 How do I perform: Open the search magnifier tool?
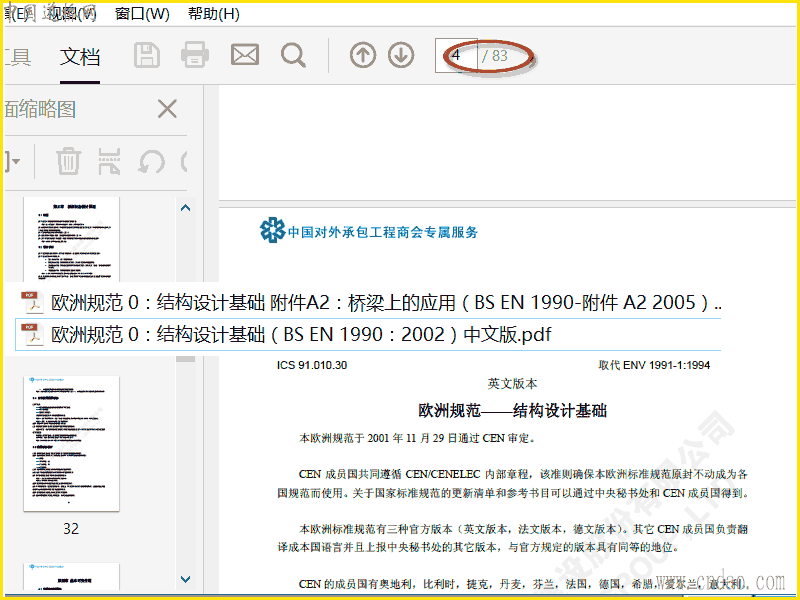pos(293,55)
